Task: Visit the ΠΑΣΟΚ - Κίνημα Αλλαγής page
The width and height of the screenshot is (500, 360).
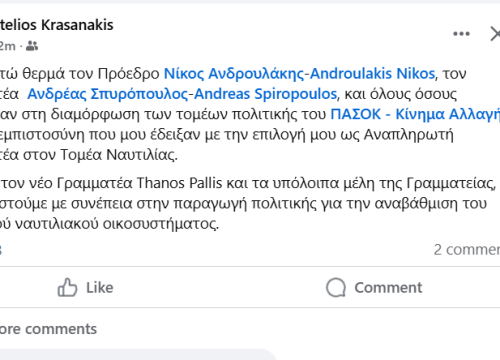Action: tap(415, 114)
